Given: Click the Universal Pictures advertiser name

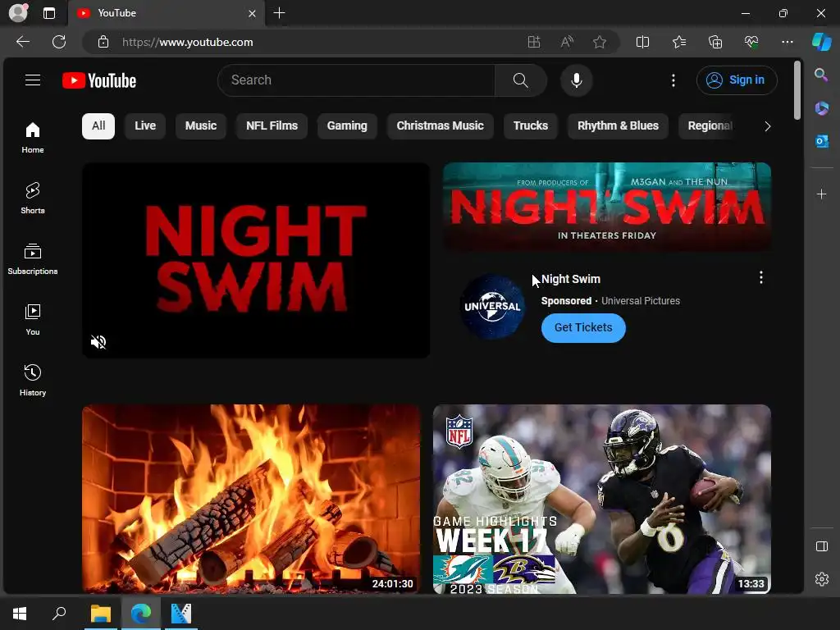Looking at the screenshot, I should pos(640,301).
